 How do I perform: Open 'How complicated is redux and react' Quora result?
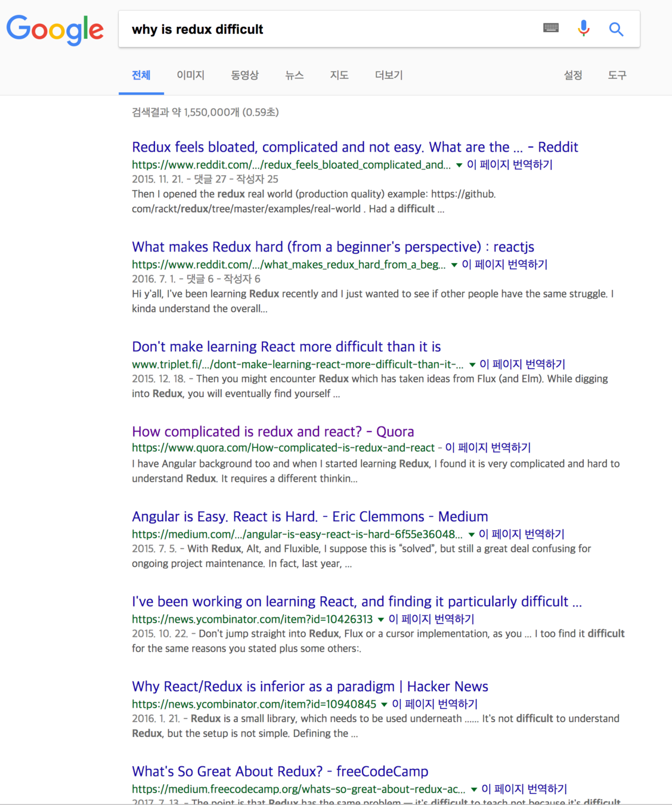pyautogui.click(x=273, y=432)
